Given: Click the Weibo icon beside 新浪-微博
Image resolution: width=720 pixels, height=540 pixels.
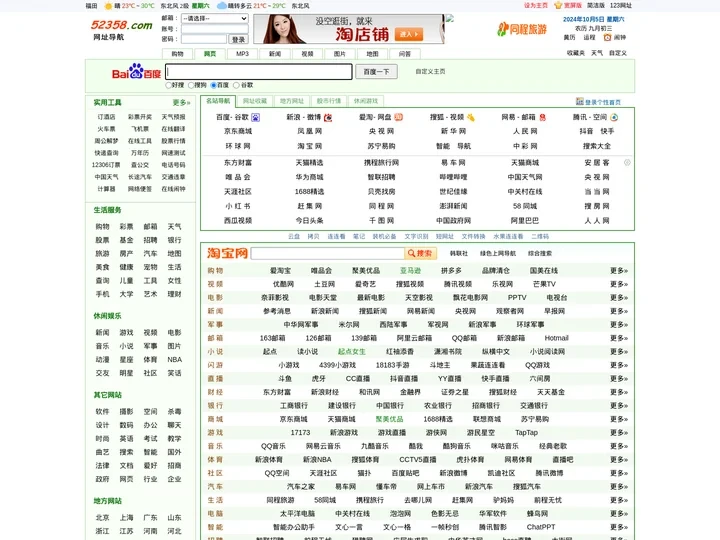Looking at the screenshot, I should 328,118.
